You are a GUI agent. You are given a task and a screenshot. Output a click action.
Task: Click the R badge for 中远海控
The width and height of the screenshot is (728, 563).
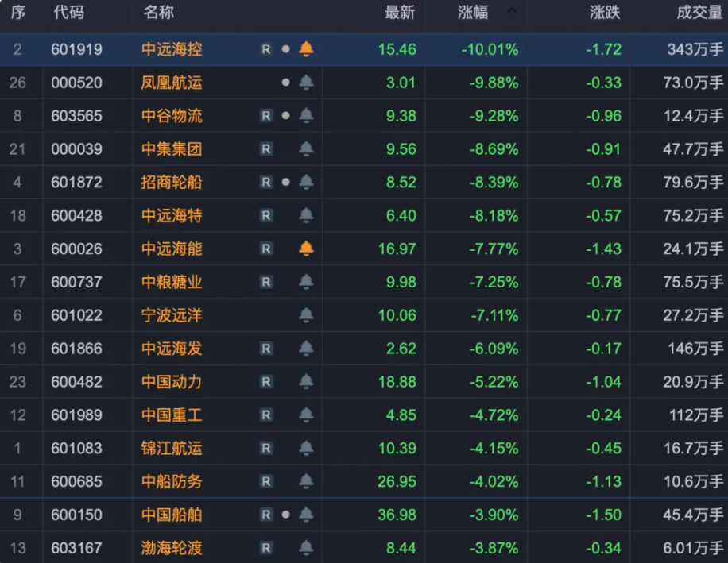pos(266,49)
